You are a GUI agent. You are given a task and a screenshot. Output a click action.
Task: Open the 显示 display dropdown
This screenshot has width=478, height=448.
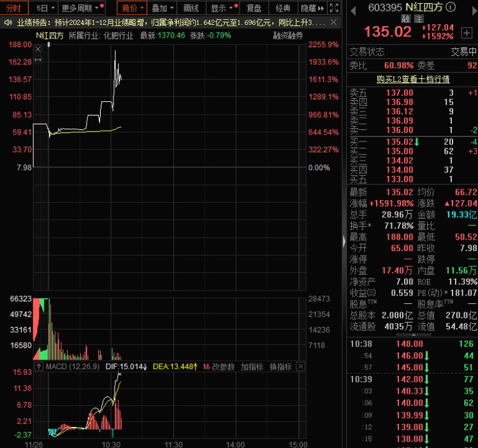coord(223,8)
